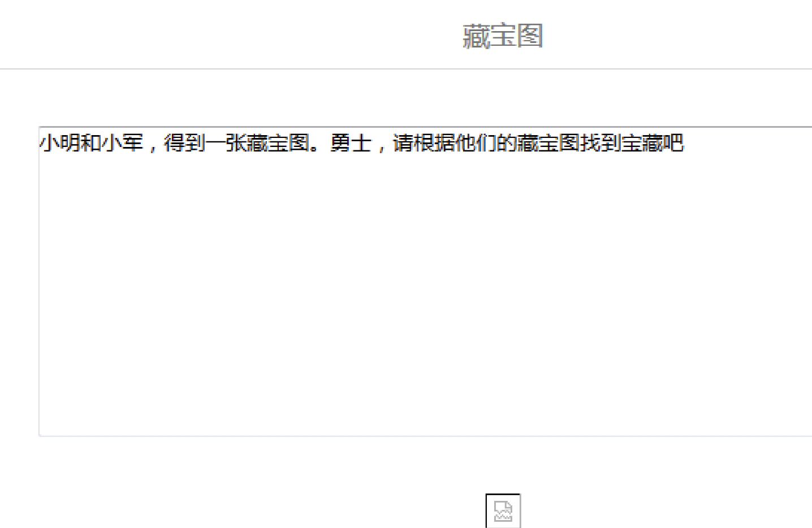The height and width of the screenshot is (528, 812).
Task: Click 得到一张藏宝图 phrase in the text
Action: (236, 142)
